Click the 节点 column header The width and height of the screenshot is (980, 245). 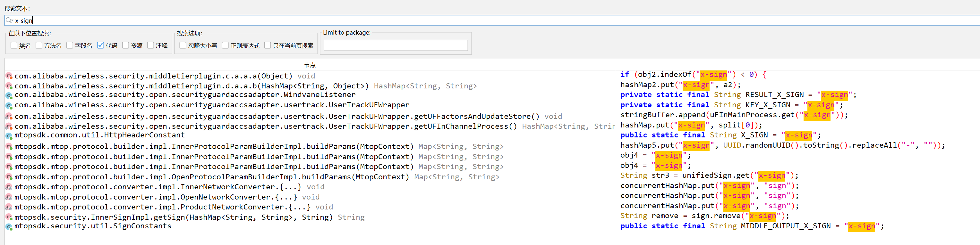tap(310, 65)
